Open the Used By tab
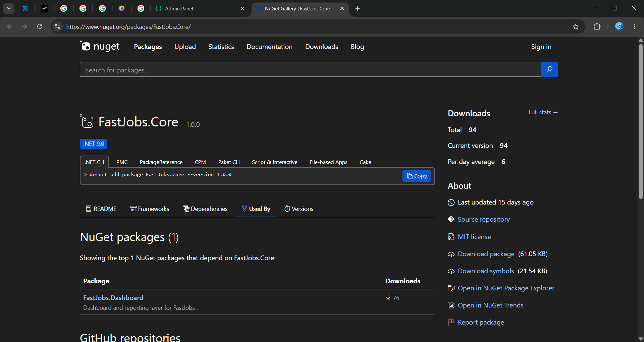The image size is (644, 342). tap(256, 209)
